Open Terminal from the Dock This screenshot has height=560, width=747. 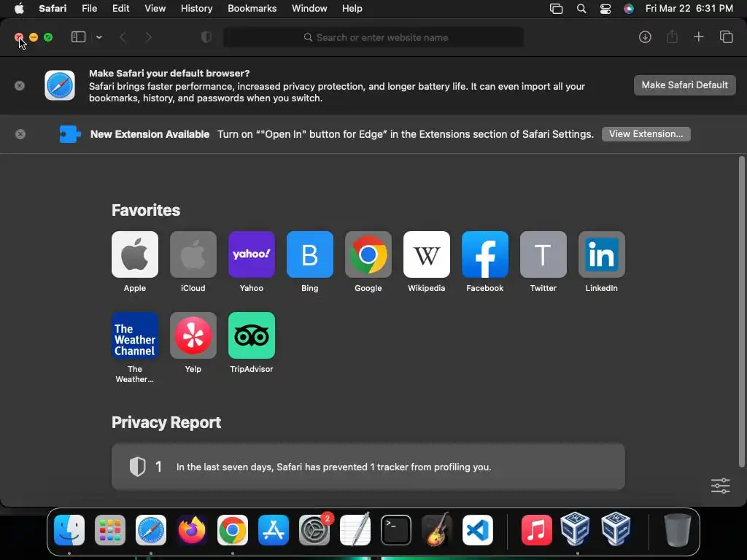(x=396, y=530)
